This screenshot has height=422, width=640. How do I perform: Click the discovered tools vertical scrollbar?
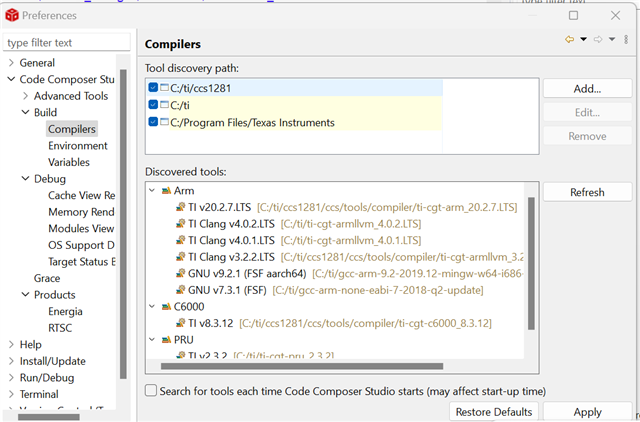(531, 263)
